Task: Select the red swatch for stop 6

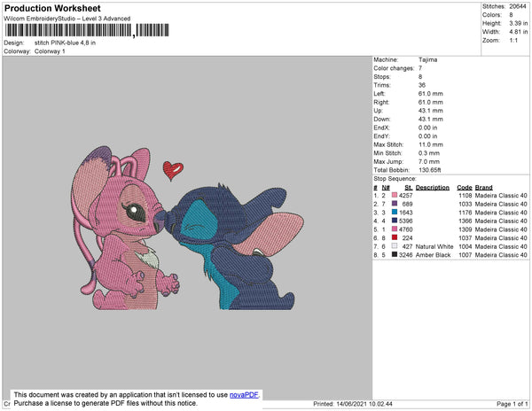Action: pyautogui.click(x=395, y=237)
